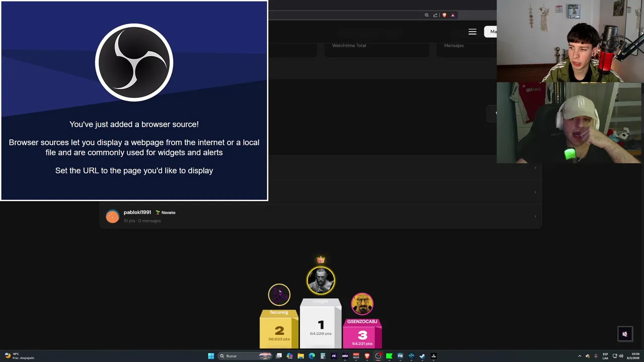Screen dimensions: 644x362
Task: Click the share page icon in address bar
Action: pyautogui.click(x=435, y=15)
